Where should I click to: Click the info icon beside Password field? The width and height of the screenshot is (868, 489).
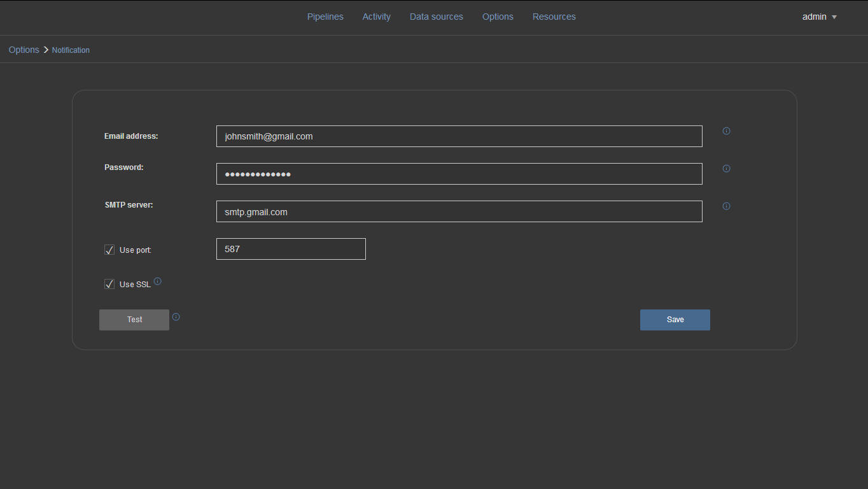(726, 169)
